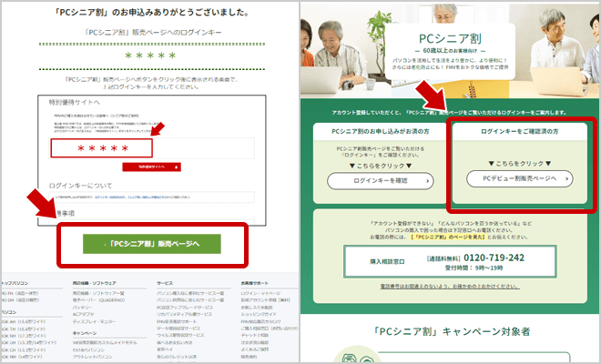Click the phone number 0120-719-242

click(494, 258)
